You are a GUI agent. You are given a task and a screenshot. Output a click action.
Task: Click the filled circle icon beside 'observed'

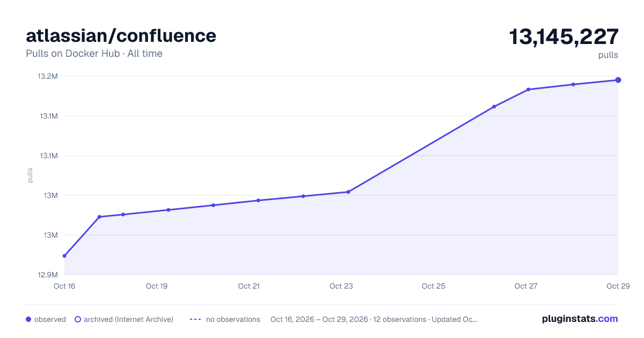point(28,319)
